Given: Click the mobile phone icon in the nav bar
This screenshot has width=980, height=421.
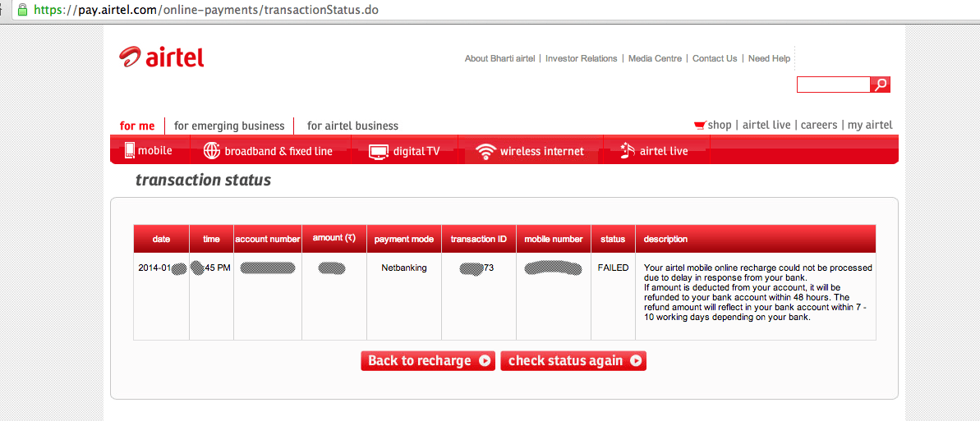Looking at the screenshot, I should coord(129,150).
